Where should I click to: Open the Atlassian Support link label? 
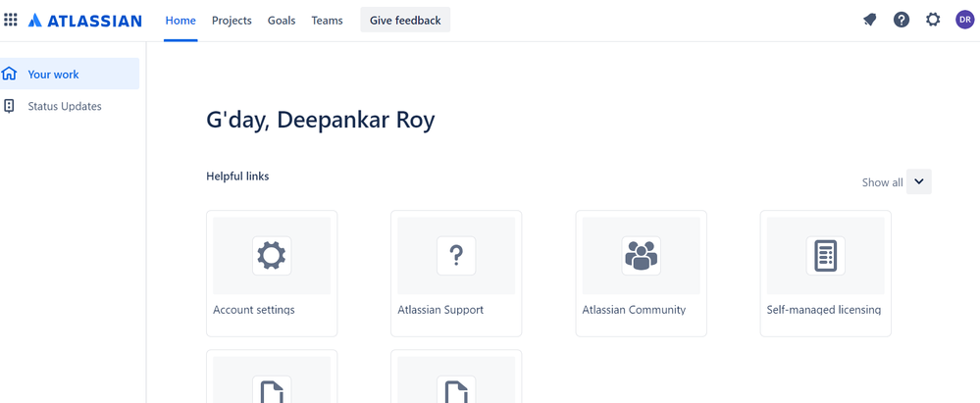click(440, 309)
